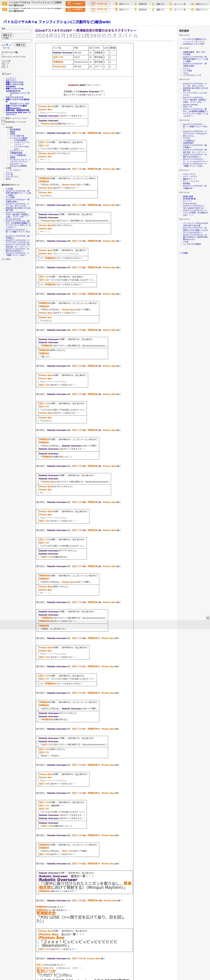The height and width of the screenshot is (980, 210).
Task: Open Robotic Overseer in the character table
Action: 63,53
